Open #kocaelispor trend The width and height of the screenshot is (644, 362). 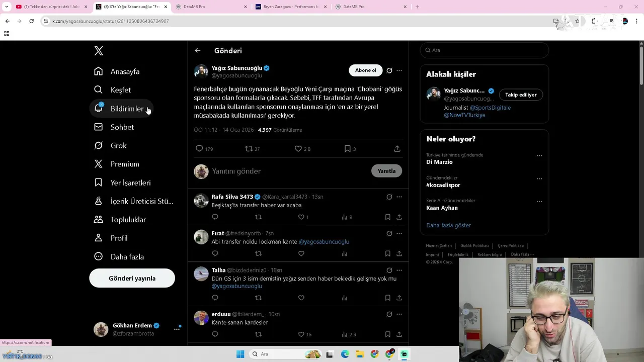coord(443,185)
